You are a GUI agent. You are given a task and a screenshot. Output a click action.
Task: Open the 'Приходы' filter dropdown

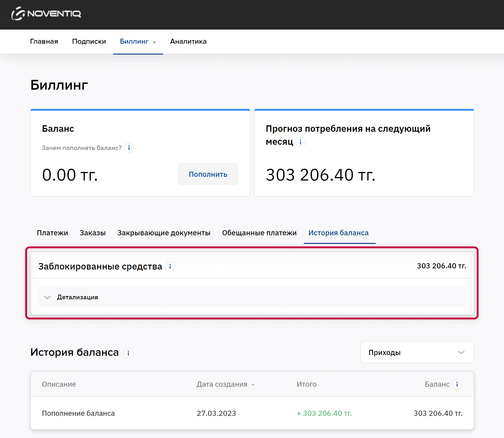(417, 352)
